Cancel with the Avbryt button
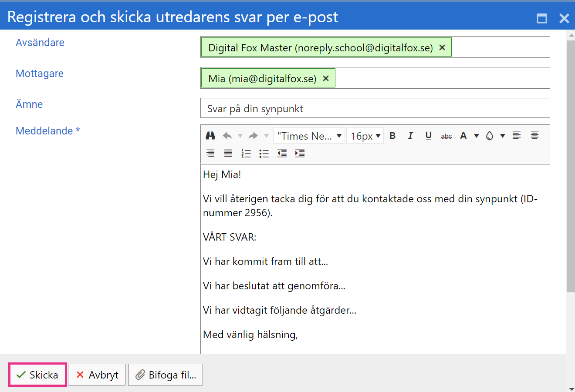The height and width of the screenshot is (392, 575). coord(97,375)
